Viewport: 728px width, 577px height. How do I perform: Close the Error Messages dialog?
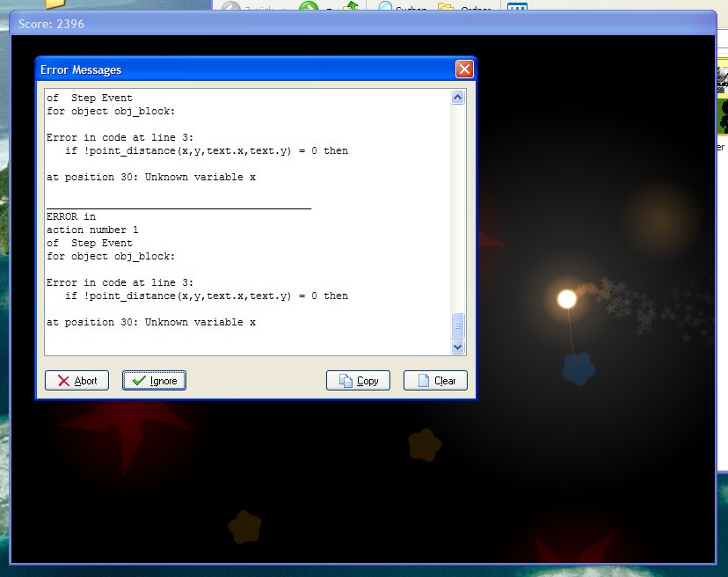point(464,69)
